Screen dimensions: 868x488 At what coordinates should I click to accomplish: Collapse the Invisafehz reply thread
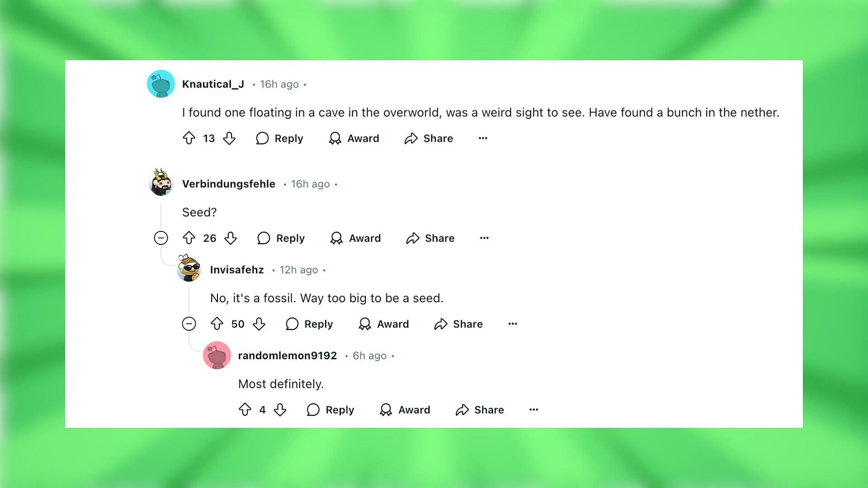[x=189, y=324]
